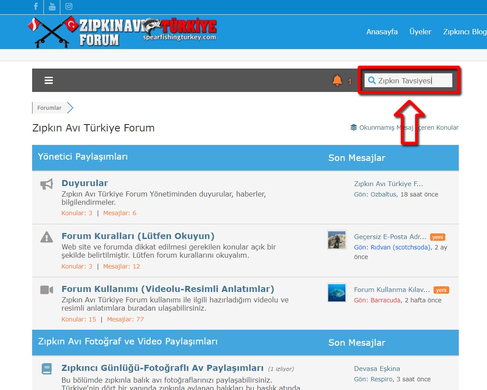Viewport: 487px width, 390px height.
Task: Click Forum Kullanımı 'Mesajlar: 77' count
Action: coord(125,319)
